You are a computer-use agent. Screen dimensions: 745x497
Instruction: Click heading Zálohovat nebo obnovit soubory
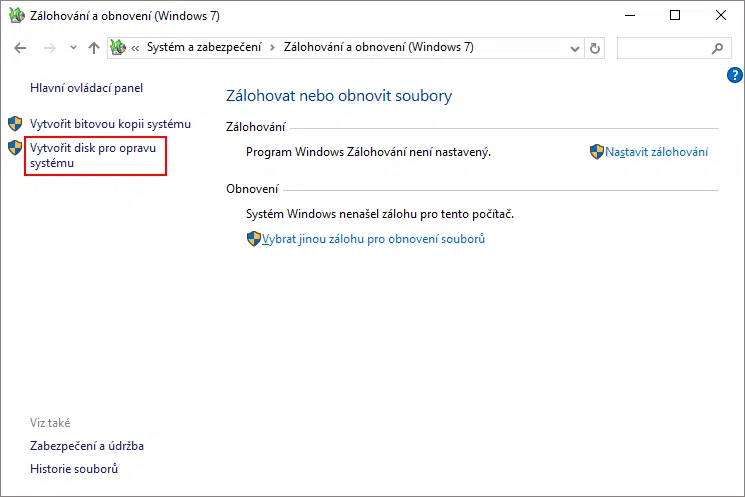pyautogui.click(x=339, y=96)
